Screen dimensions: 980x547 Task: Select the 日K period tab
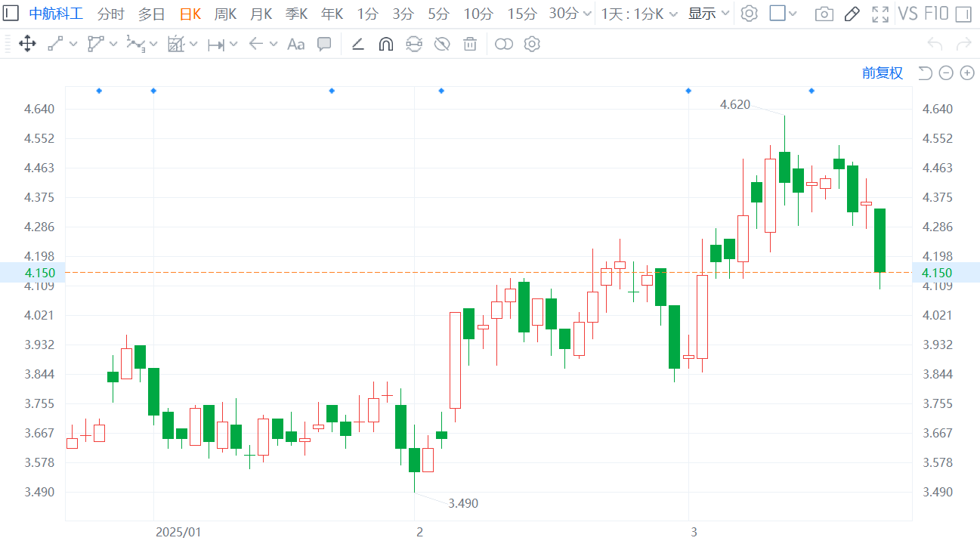pos(190,14)
